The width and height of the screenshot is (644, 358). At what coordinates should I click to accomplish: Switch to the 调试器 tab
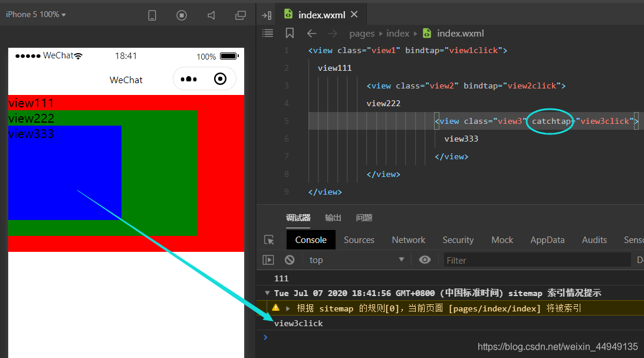298,218
